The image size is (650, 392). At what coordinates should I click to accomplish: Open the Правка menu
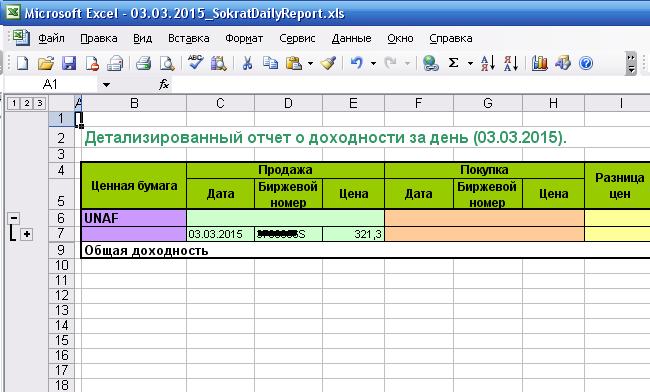click(99, 39)
